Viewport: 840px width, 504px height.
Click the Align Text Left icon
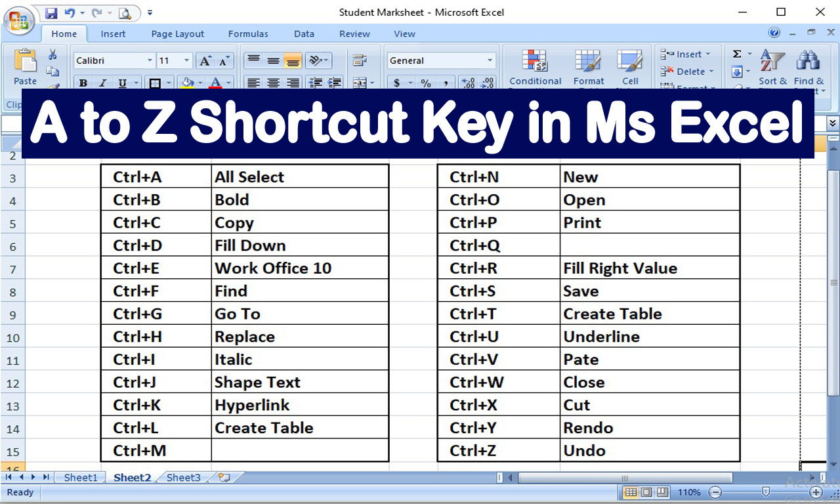tap(254, 83)
